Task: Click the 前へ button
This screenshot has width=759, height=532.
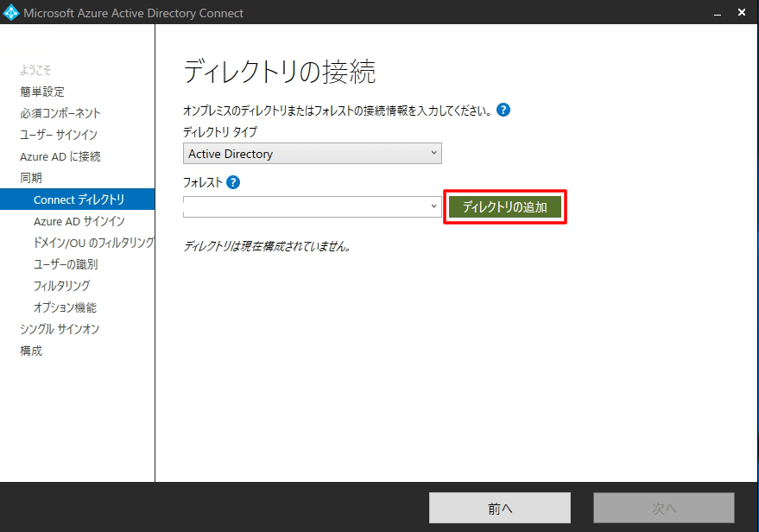Action: tap(500, 508)
